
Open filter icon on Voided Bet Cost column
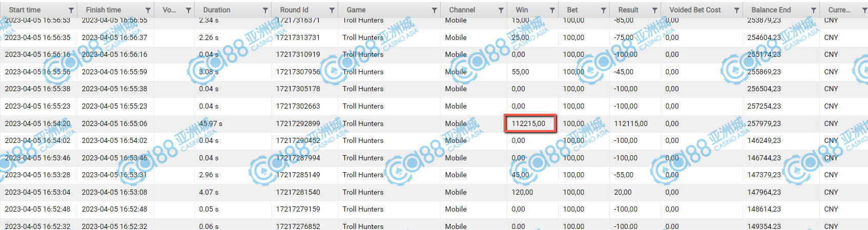737,10
